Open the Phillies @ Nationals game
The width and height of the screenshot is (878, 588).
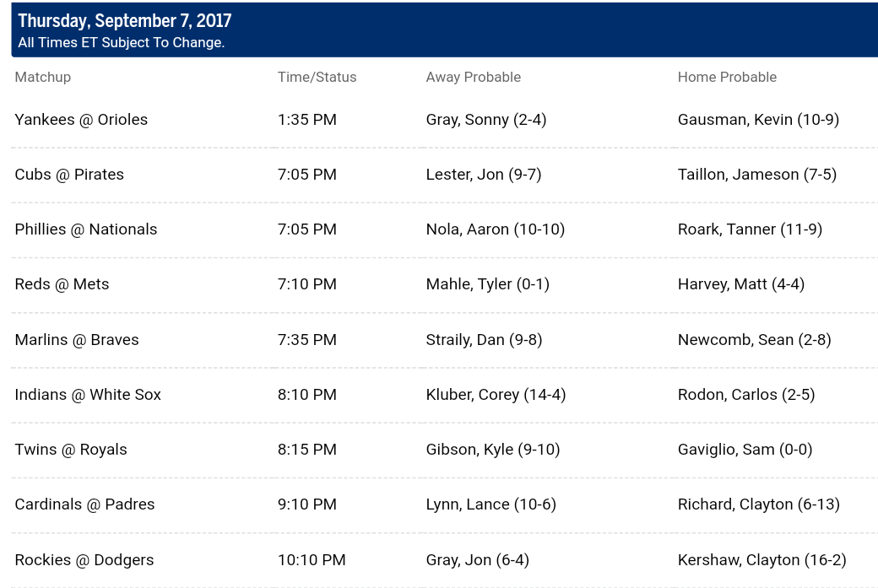click(x=85, y=229)
